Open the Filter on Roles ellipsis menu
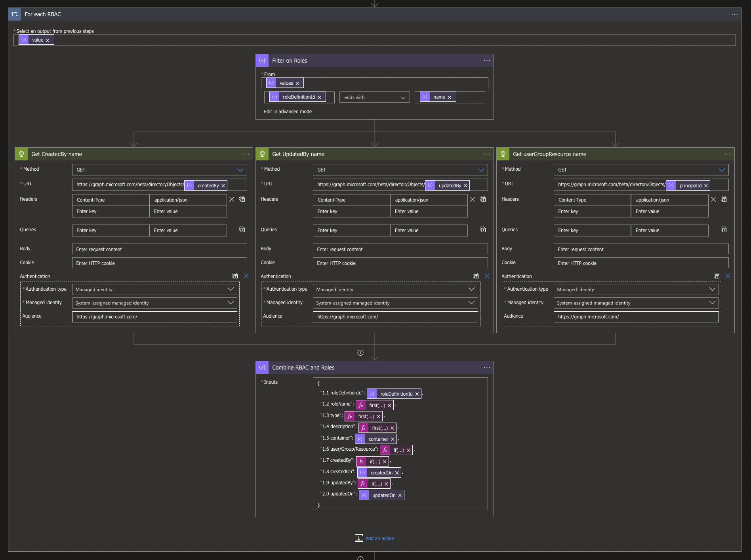This screenshot has width=751, height=560. [487, 61]
